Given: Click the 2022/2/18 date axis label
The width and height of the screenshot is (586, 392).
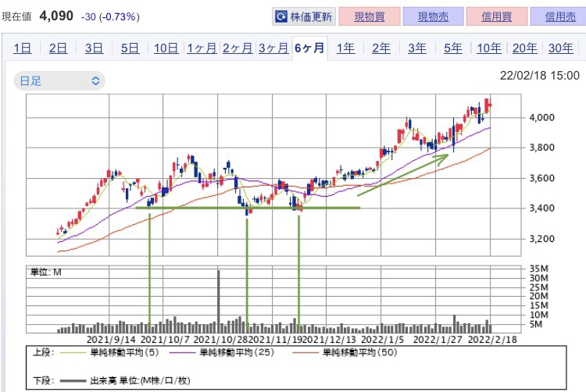Looking at the screenshot, I should [x=492, y=340].
